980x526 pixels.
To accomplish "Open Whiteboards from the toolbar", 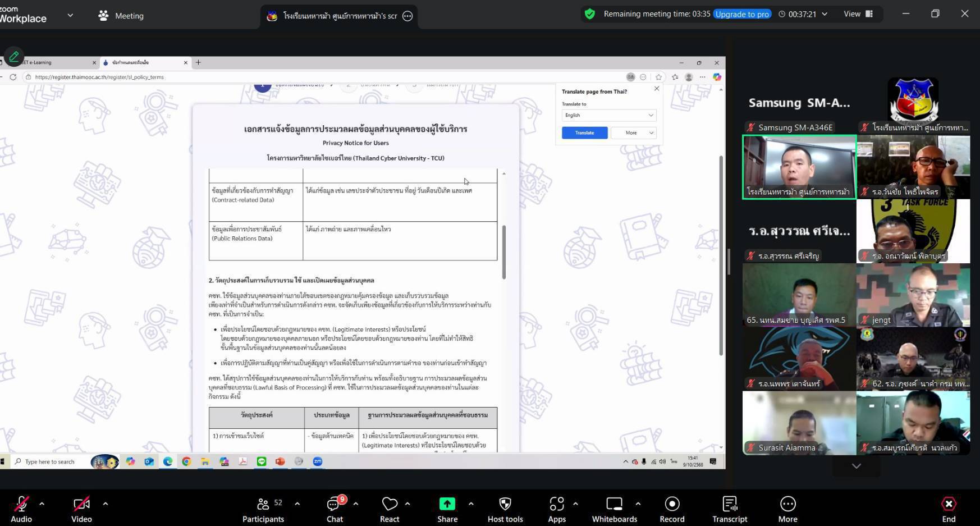I will click(615, 509).
